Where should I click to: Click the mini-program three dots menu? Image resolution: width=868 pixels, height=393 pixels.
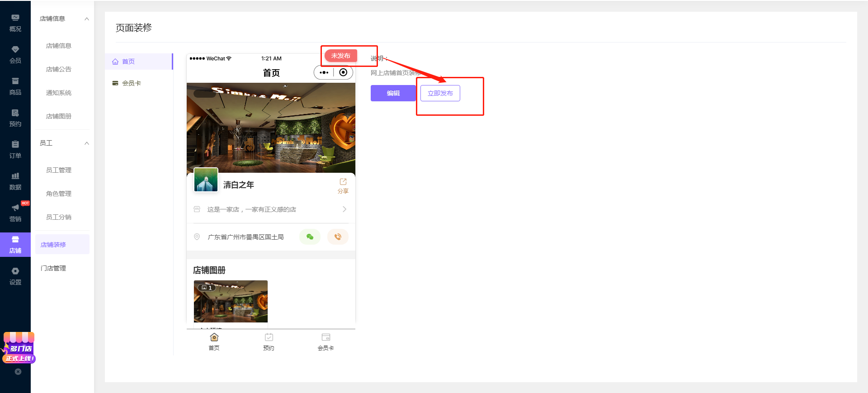tap(324, 72)
